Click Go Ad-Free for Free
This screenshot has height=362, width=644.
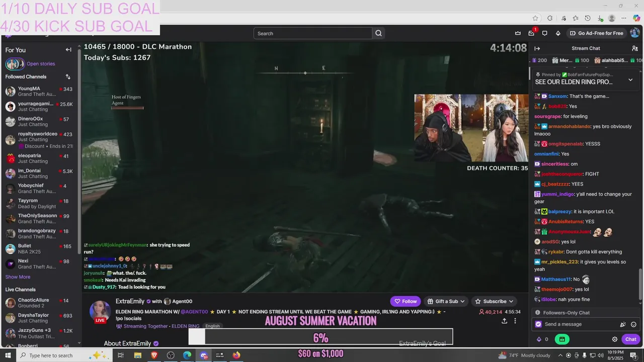pos(596,33)
